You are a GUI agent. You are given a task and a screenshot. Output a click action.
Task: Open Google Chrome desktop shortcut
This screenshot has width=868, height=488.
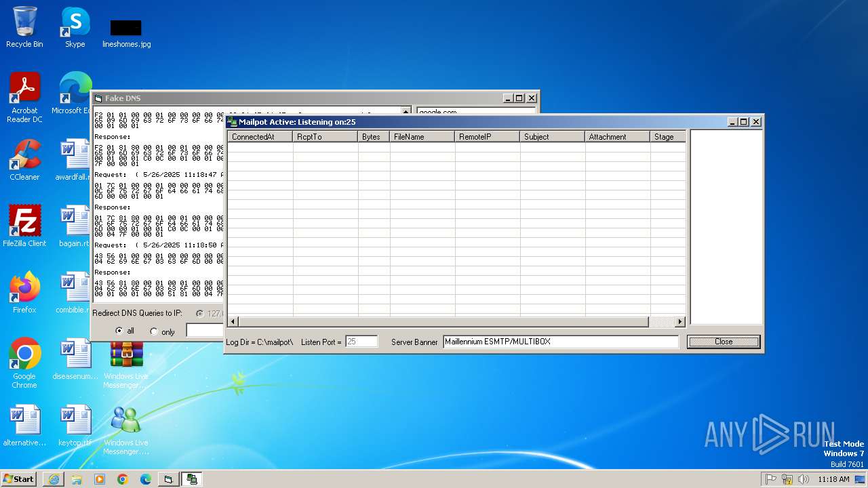pos(24,363)
